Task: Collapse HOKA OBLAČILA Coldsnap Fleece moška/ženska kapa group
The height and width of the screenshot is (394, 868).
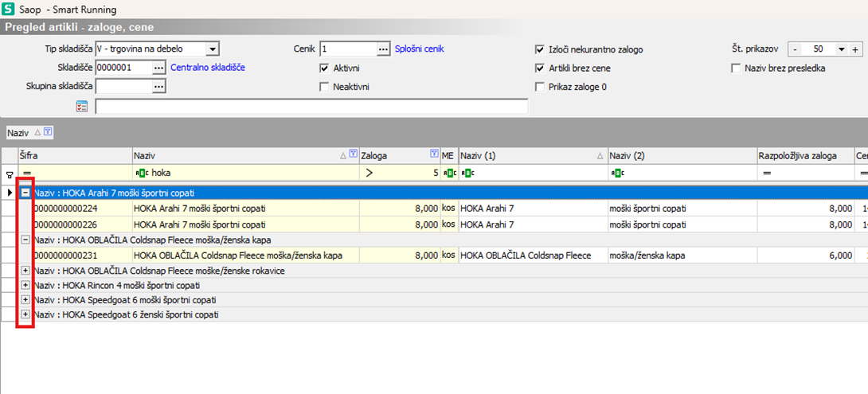Action: click(x=25, y=240)
